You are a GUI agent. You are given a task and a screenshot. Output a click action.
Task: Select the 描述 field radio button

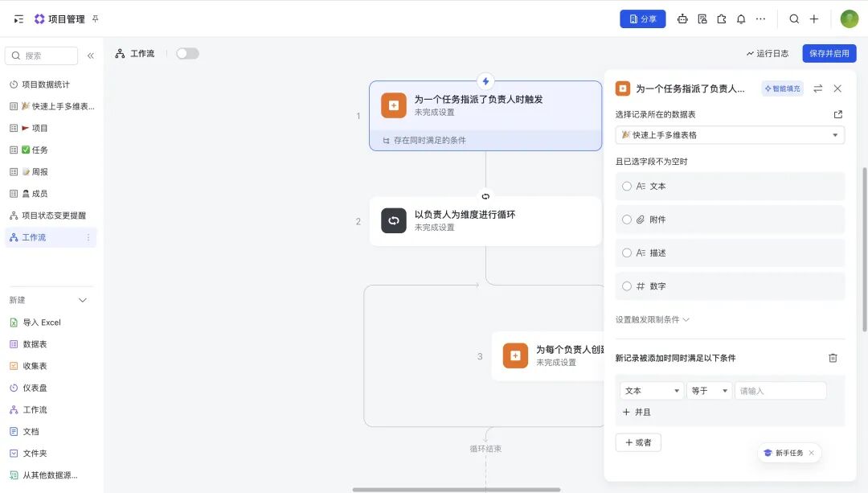pos(627,253)
